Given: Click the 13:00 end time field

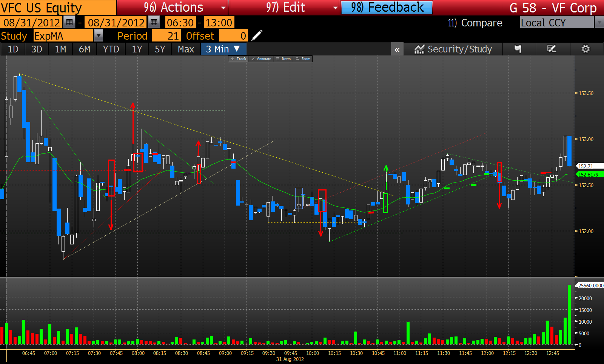Looking at the screenshot, I should point(219,23).
